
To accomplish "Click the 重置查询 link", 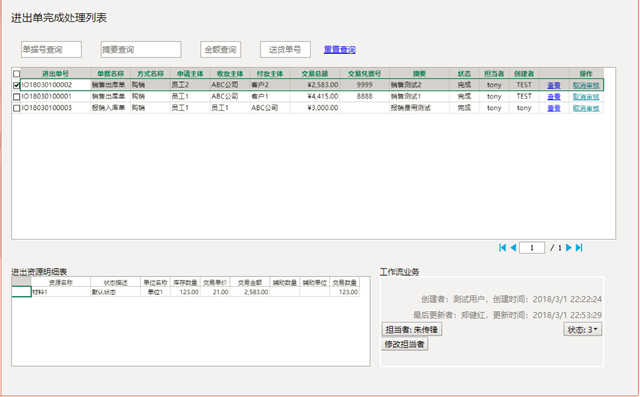I will click(340, 49).
